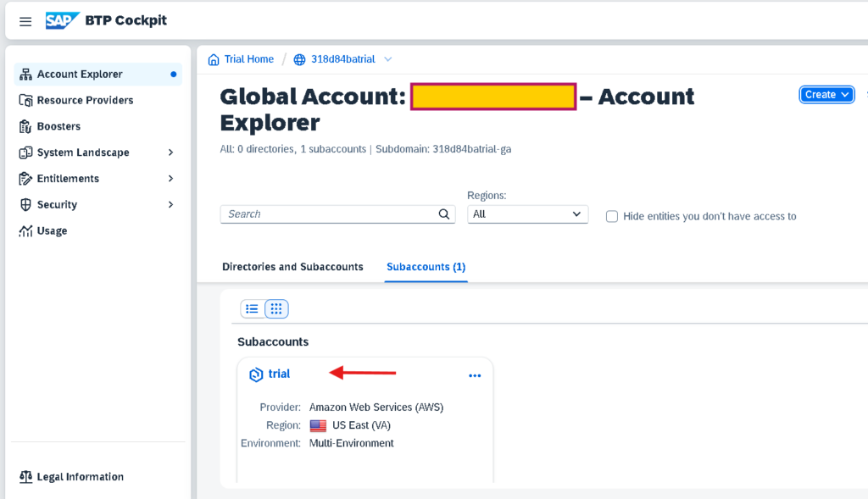
Task: Expand the Entitlements section
Action: 170,179
